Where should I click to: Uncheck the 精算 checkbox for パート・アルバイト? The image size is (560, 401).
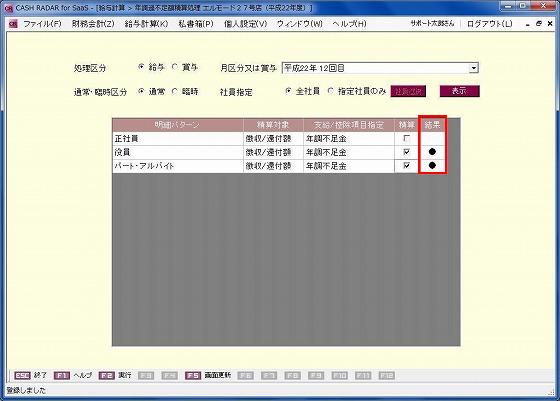(x=406, y=165)
